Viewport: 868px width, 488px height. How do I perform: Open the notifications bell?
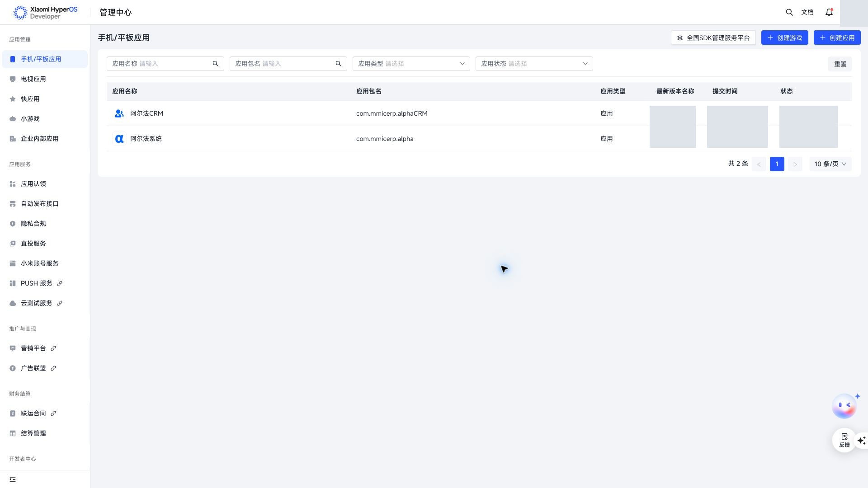(x=829, y=13)
